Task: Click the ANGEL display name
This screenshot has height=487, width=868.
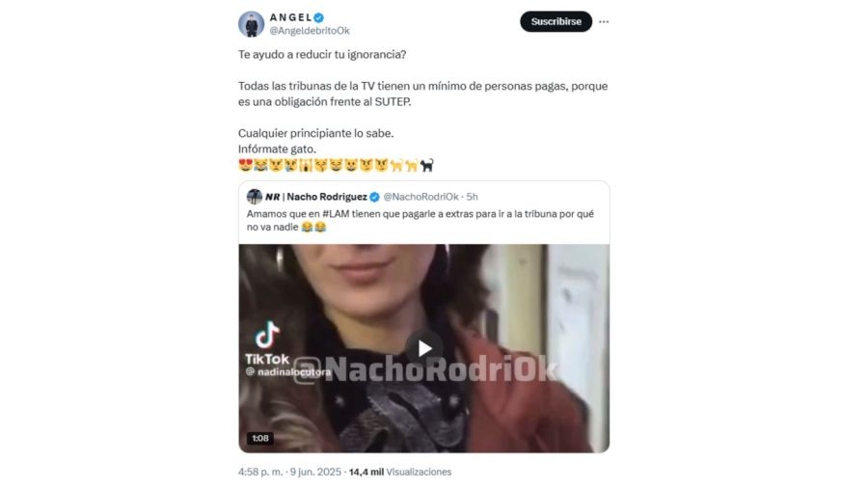Action: [x=290, y=17]
